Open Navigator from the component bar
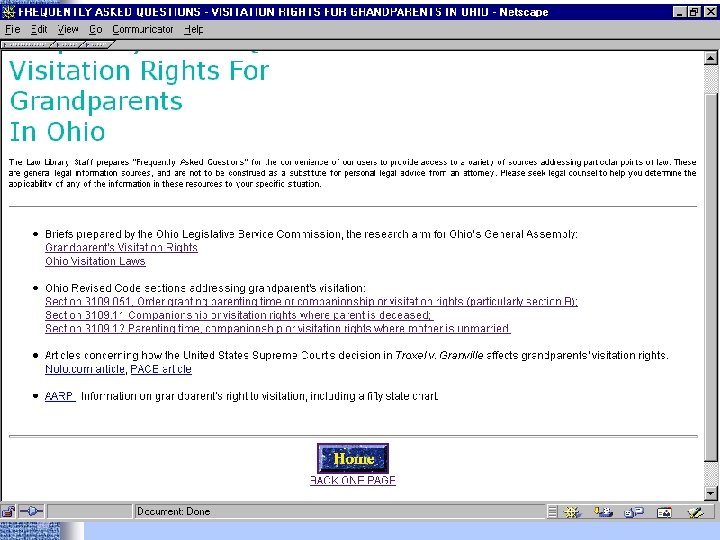The width and height of the screenshot is (720, 540). (x=572, y=512)
